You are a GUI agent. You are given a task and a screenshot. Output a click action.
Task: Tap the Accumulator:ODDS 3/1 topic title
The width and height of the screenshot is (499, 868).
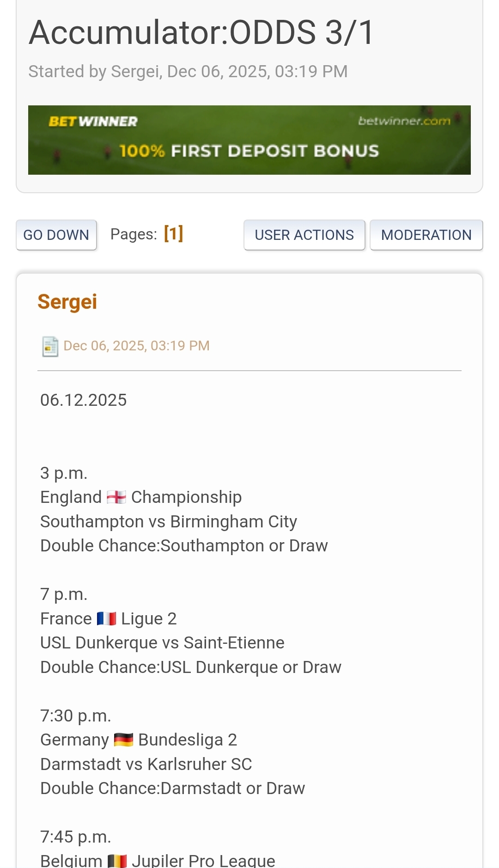tap(201, 33)
